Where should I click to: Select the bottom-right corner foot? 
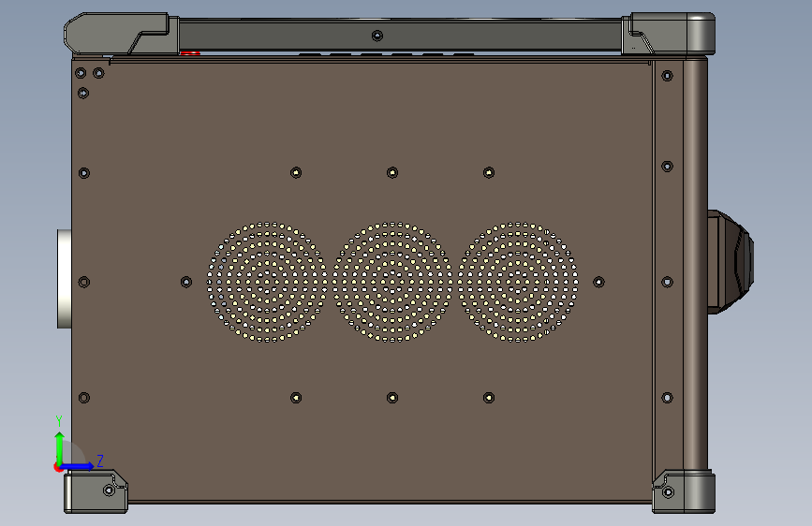pyautogui.click(x=684, y=491)
